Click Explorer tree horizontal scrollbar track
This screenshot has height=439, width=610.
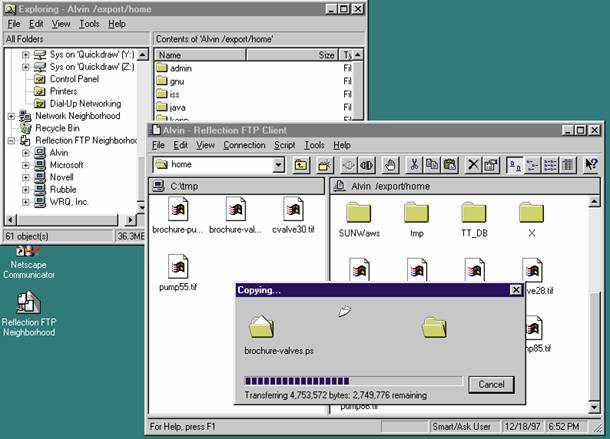pos(68,220)
